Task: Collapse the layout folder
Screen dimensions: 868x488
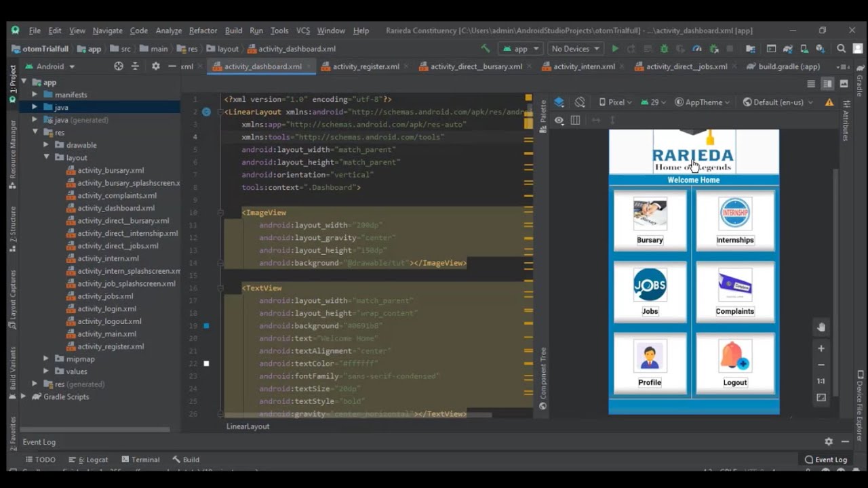Action: [x=46, y=157]
